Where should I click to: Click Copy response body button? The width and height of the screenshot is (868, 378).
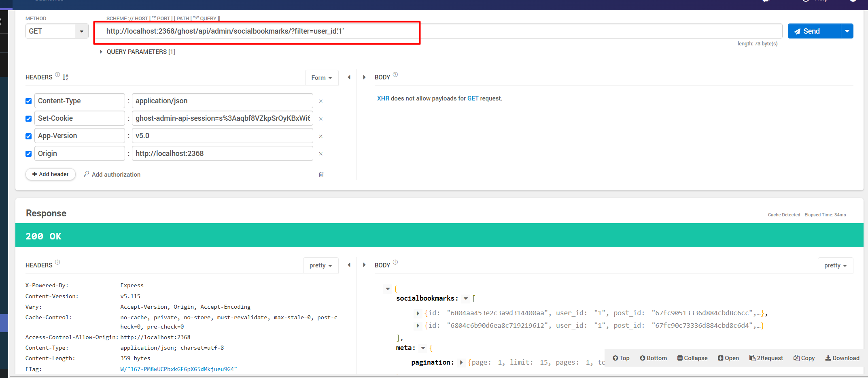click(804, 358)
